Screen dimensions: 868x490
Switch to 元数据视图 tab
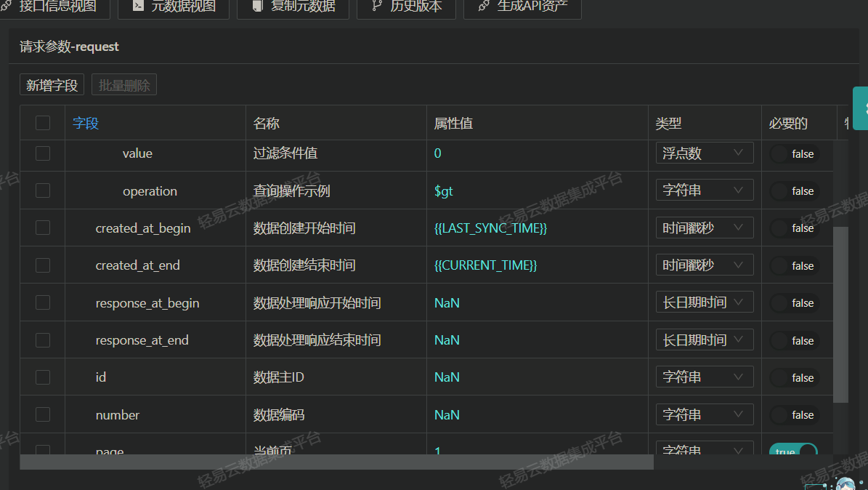coord(174,7)
